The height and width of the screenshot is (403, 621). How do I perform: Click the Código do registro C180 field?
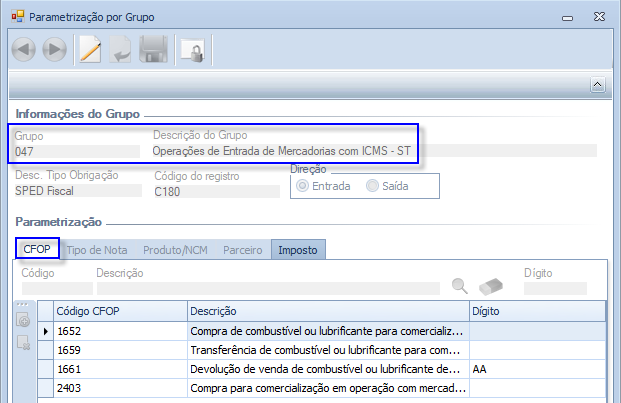[217, 192]
